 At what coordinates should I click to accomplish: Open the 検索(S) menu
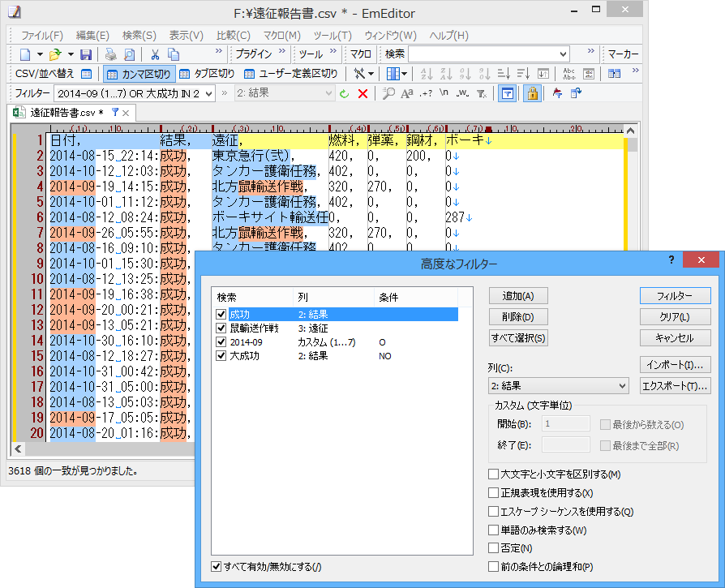click(x=139, y=36)
